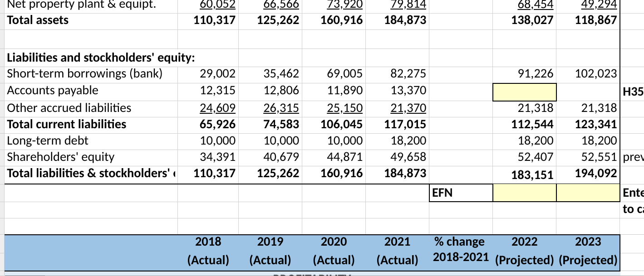Select Total liabilities & stockholders' label
644x276 pixels.
(x=92, y=173)
